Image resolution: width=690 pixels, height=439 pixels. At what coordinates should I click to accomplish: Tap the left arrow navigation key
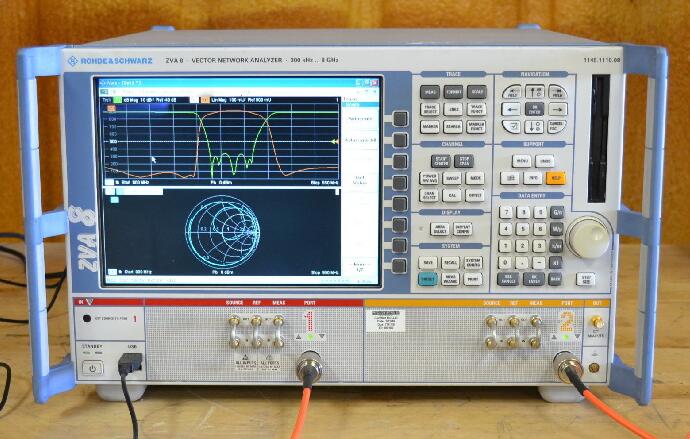(511, 109)
